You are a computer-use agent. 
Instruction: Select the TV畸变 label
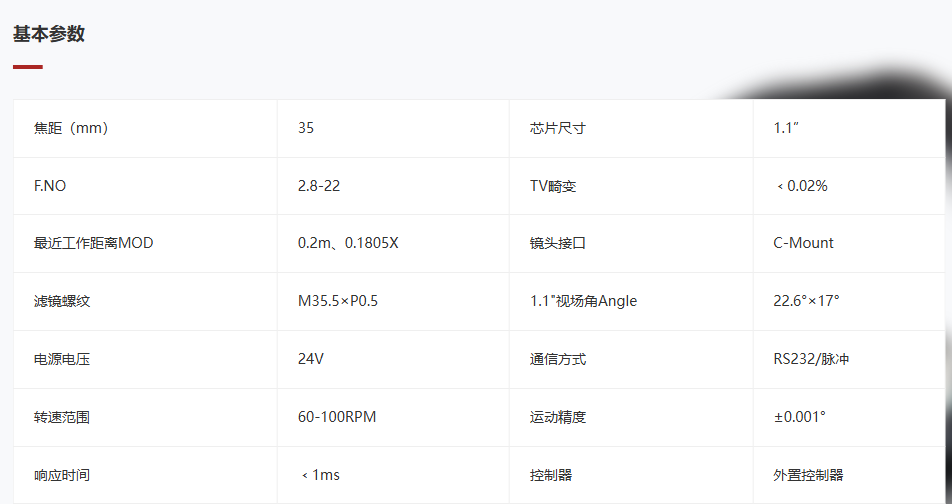pos(552,186)
